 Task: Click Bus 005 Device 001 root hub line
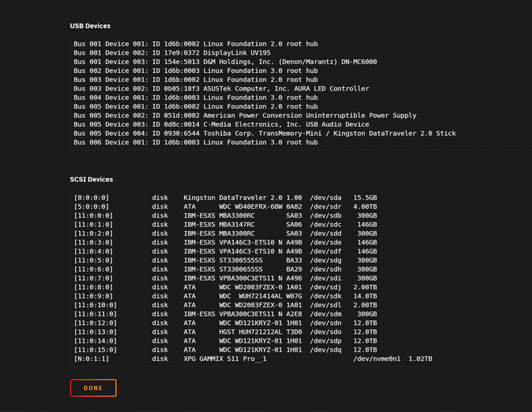point(196,106)
